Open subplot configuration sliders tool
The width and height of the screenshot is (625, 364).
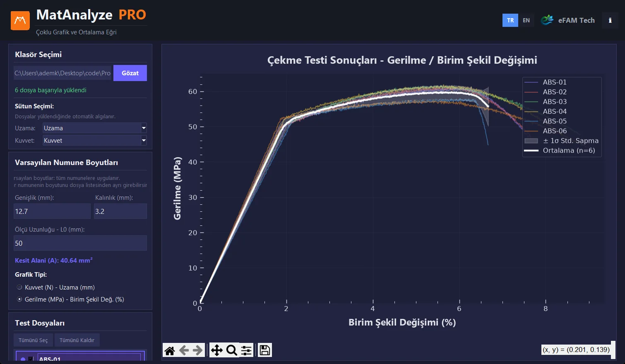(x=246, y=350)
